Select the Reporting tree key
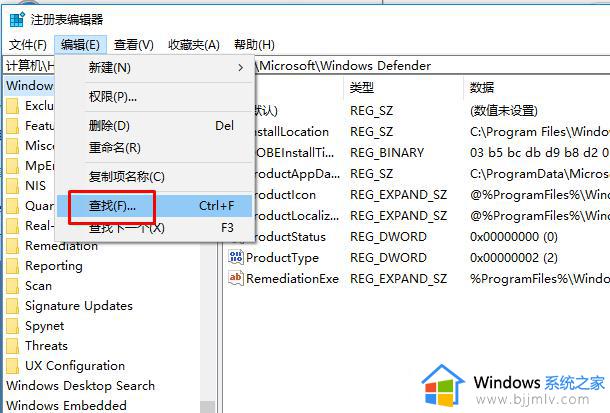 (x=54, y=266)
